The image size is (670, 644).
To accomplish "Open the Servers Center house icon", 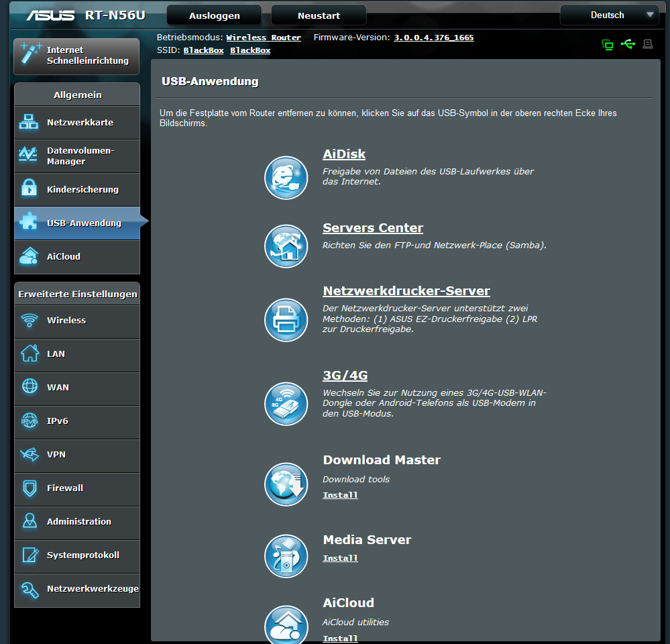I will click(x=286, y=246).
